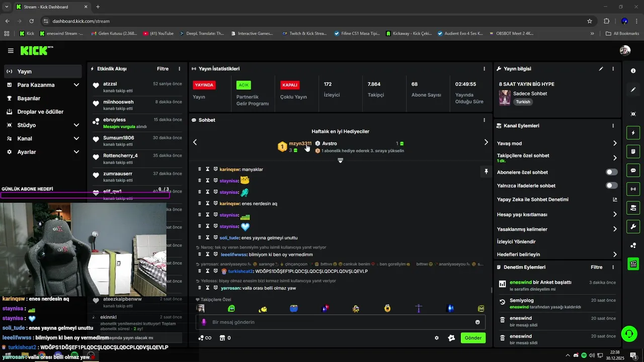Screen dimensions: 644x362
Task: Open Yayın İstatistikleri options menu
Action: click(x=485, y=69)
